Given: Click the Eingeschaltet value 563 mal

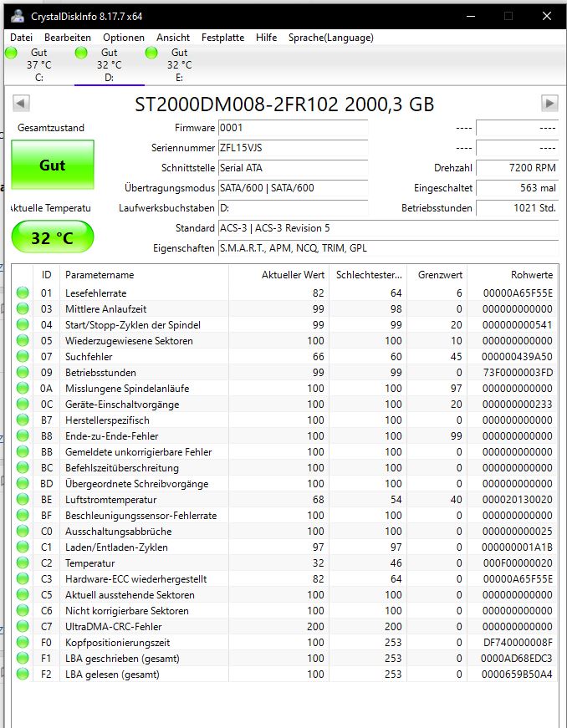Looking at the screenshot, I should click(518, 188).
